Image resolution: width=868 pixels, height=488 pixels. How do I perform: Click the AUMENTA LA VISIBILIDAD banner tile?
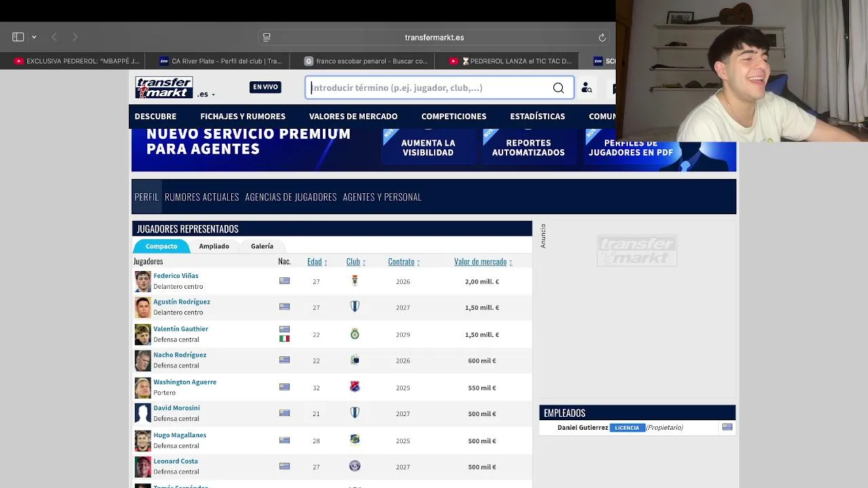tap(428, 146)
